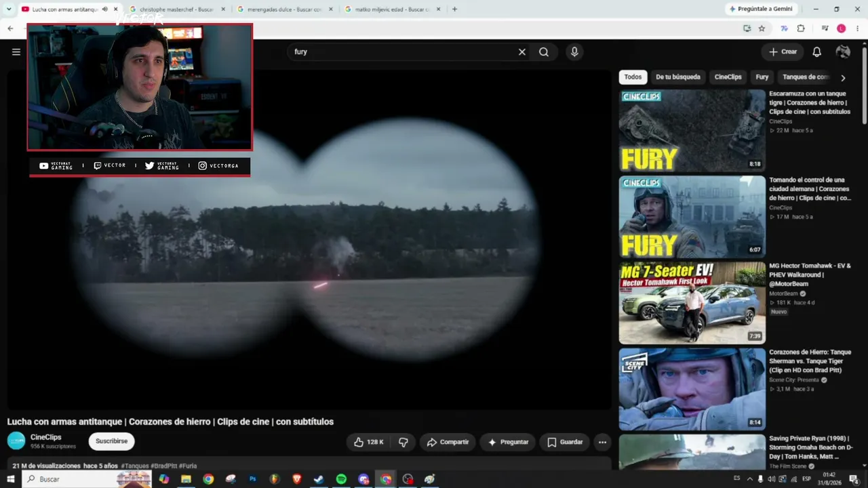Start a voice search with the microphone
The height and width of the screenshot is (488, 868).
(574, 52)
